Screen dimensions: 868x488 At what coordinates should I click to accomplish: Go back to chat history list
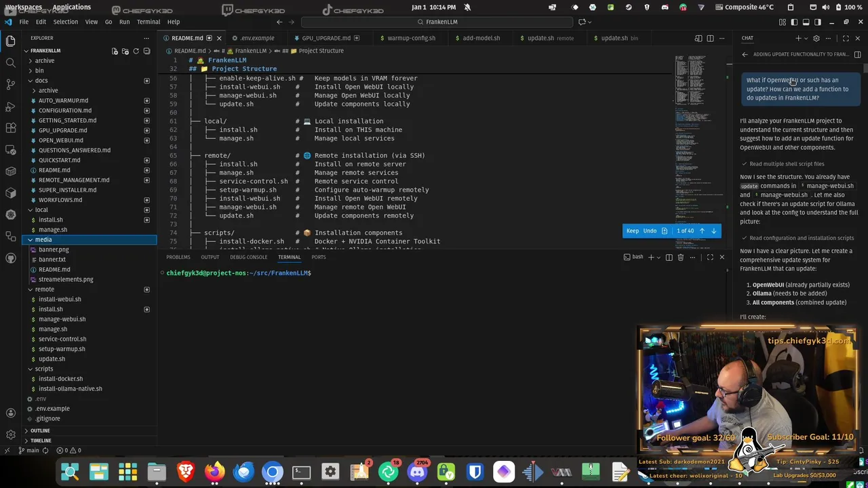[745, 54]
